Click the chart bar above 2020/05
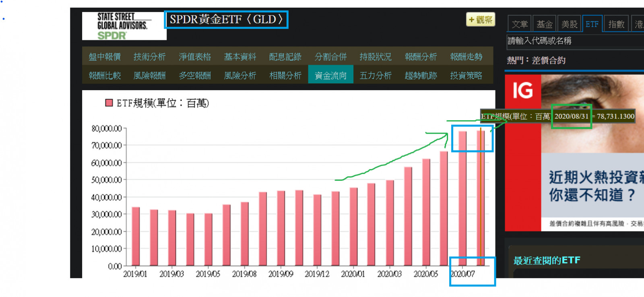 click(x=426, y=212)
